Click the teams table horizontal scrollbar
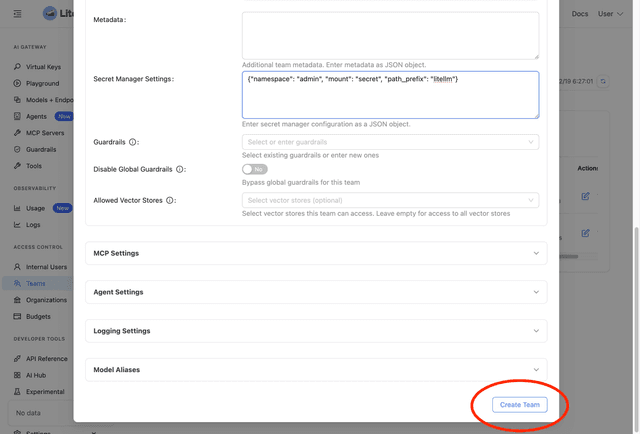Viewport: 640px width, 434px height. [568, 256]
